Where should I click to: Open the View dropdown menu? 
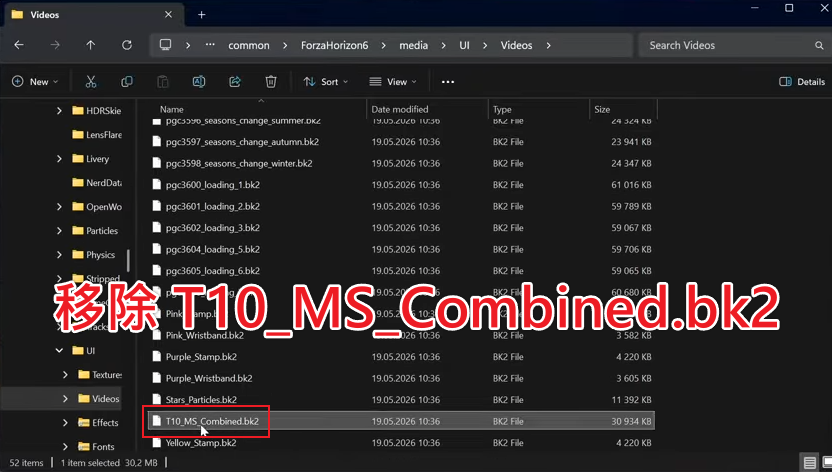click(x=393, y=82)
